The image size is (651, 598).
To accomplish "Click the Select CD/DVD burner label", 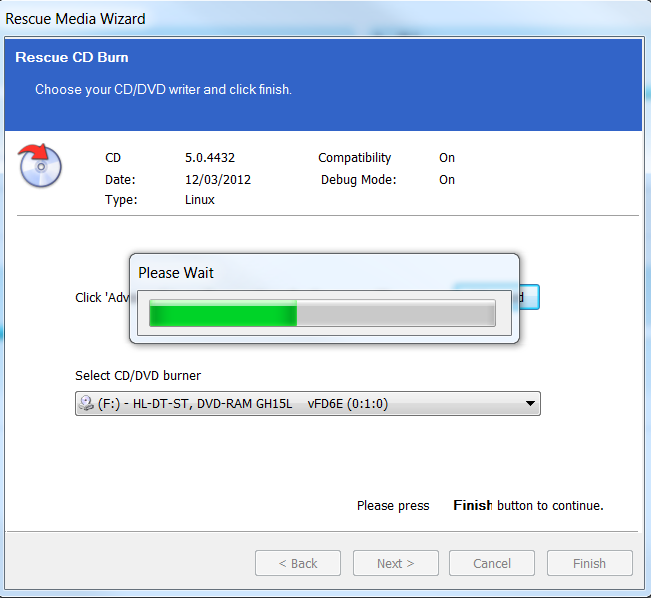I will click(138, 376).
